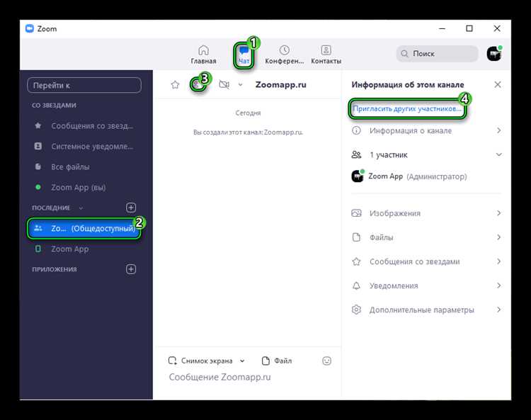This screenshot has height=420, width=531.
Task: Collapse the 1 участник list
Action: coord(498,155)
